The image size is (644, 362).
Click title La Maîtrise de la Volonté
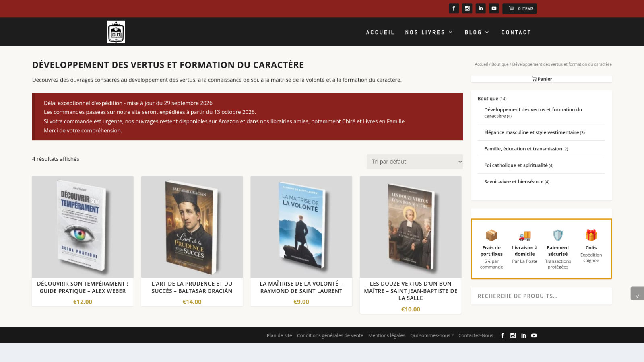click(301, 287)
